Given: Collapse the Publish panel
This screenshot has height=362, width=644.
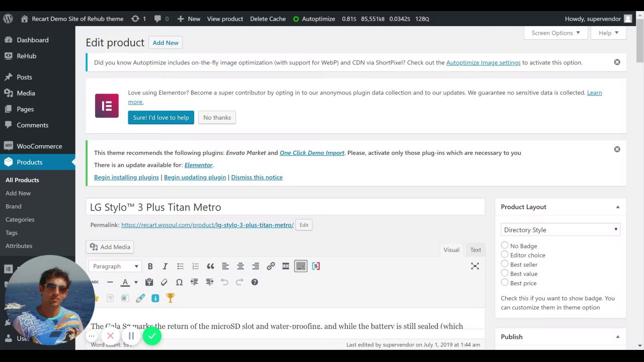Looking at the screenshot, I should point(617,337).
